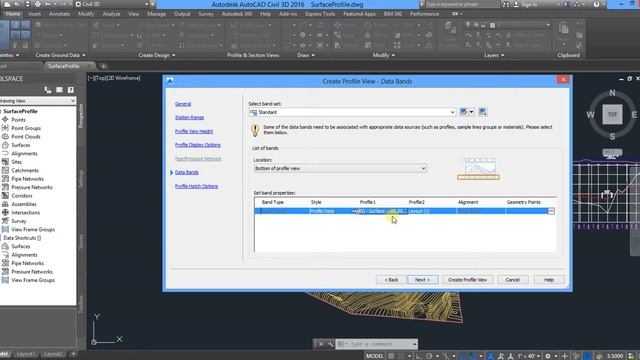Select Points in Toolspace tree
The width and height of the screenshot is (640, 360).
coord(18,120)
